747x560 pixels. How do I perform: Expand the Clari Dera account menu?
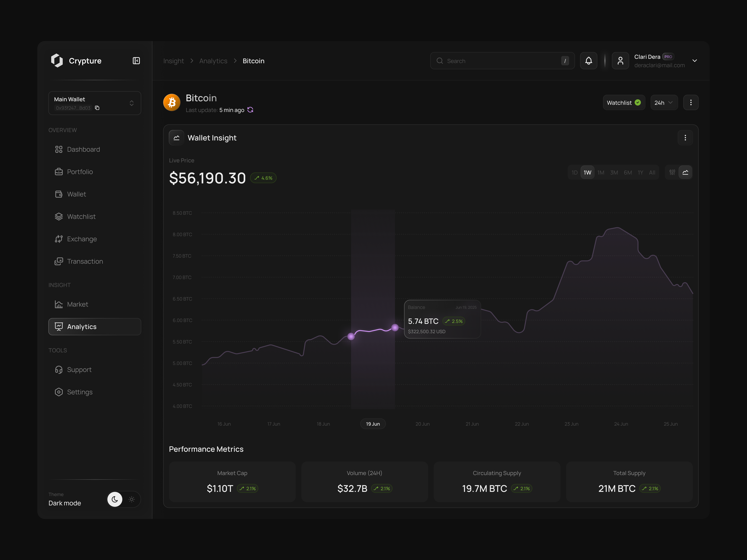pyautogui.click(x=695, y=61)
